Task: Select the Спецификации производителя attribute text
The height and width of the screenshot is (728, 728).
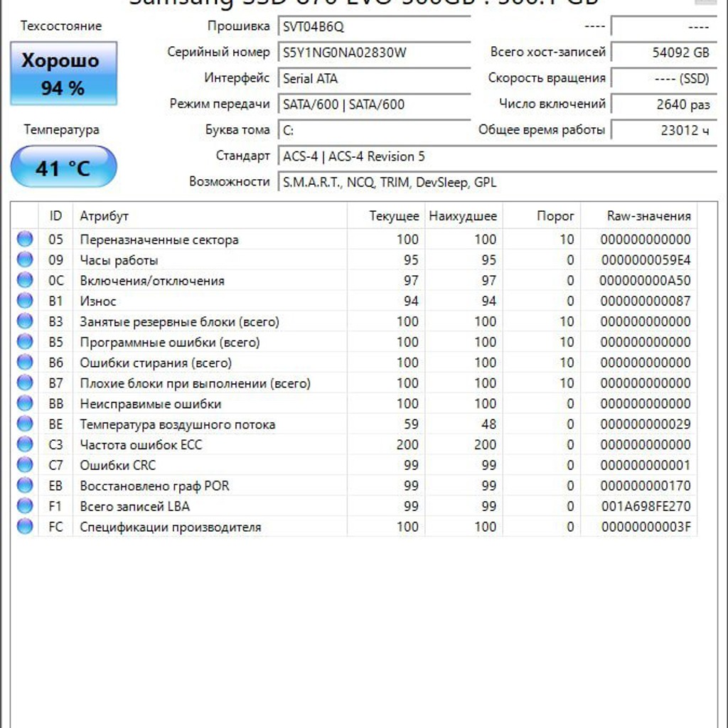Action: click(x=171, y=527)
